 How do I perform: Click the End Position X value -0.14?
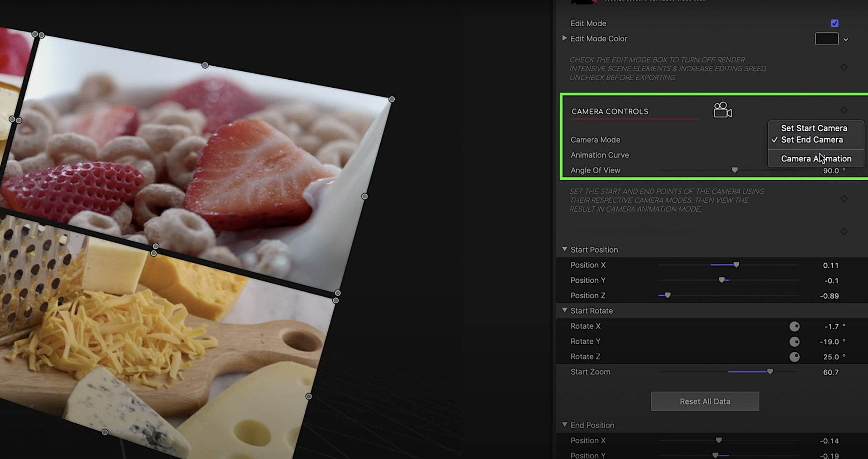tap(829, 441)
